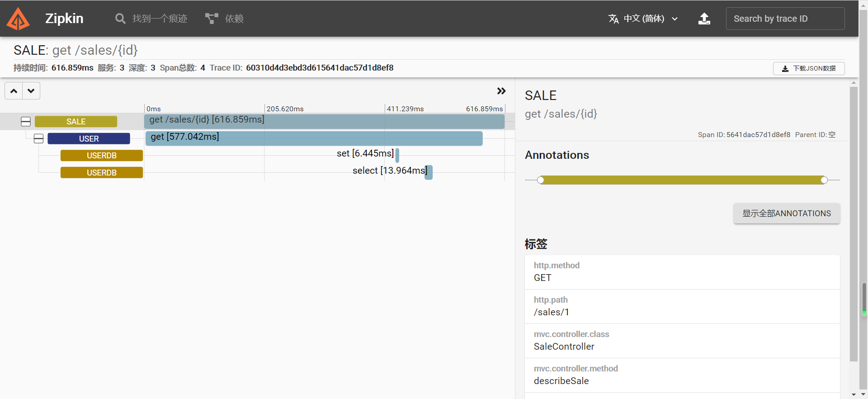868x399 pixels.
Task: Click the detail panel scrollbar thumb
Action: pyautogui.click(x=854, y=224)
